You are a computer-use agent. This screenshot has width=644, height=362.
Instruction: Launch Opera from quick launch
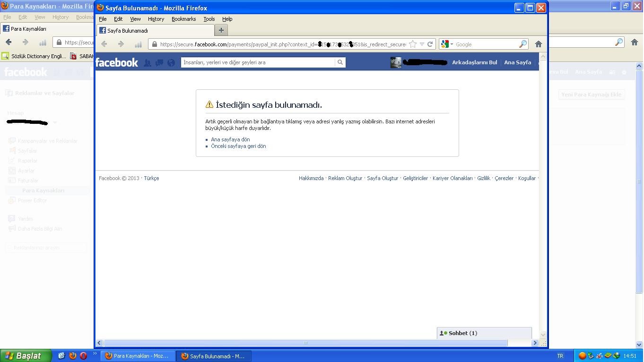(x=84, y=356)
